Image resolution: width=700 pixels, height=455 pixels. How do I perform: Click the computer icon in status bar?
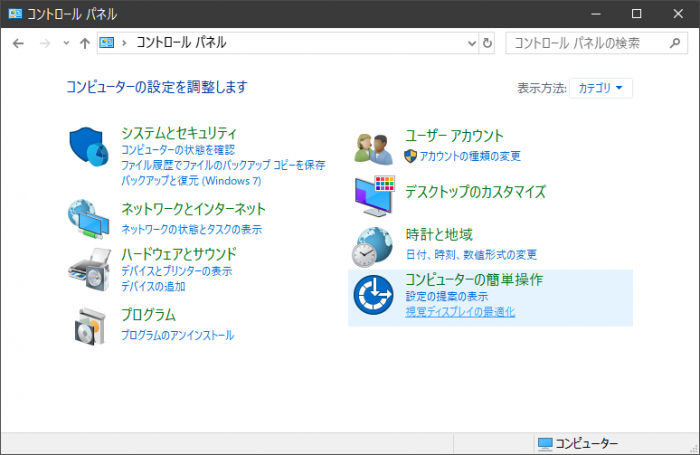[545, 444]
